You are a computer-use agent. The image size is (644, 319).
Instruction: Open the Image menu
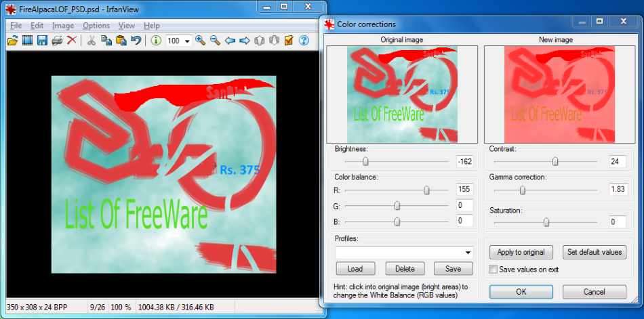point(63,26)
